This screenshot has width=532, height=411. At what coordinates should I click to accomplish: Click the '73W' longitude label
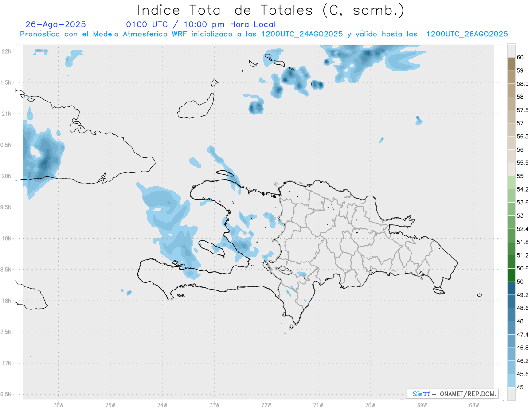[x=214, y=405]
